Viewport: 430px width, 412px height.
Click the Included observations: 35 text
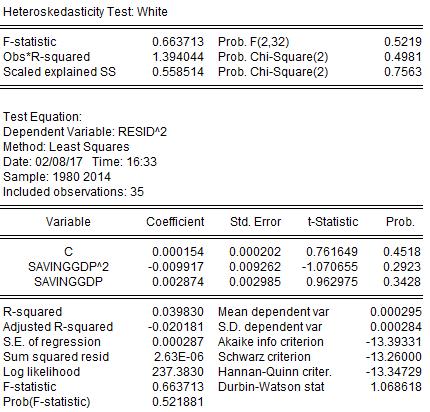73,192
